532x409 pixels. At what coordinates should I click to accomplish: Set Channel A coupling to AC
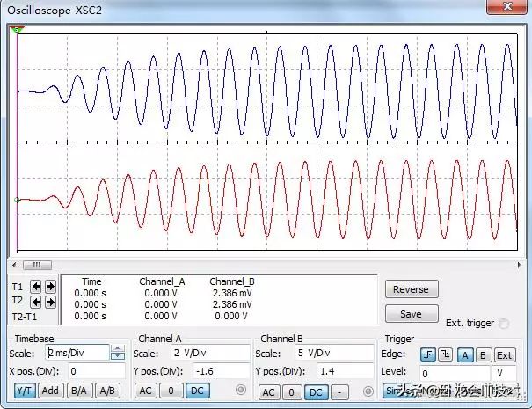click(146, 391)
